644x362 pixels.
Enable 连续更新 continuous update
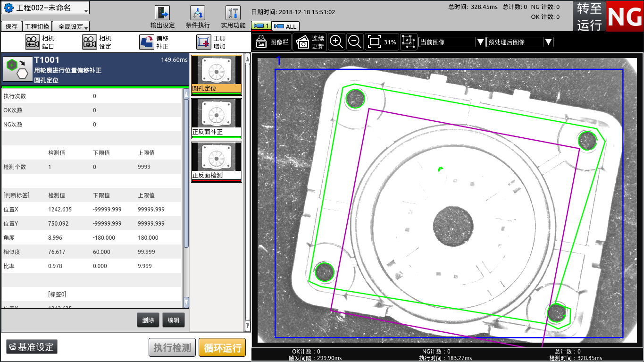coord(309,42)
